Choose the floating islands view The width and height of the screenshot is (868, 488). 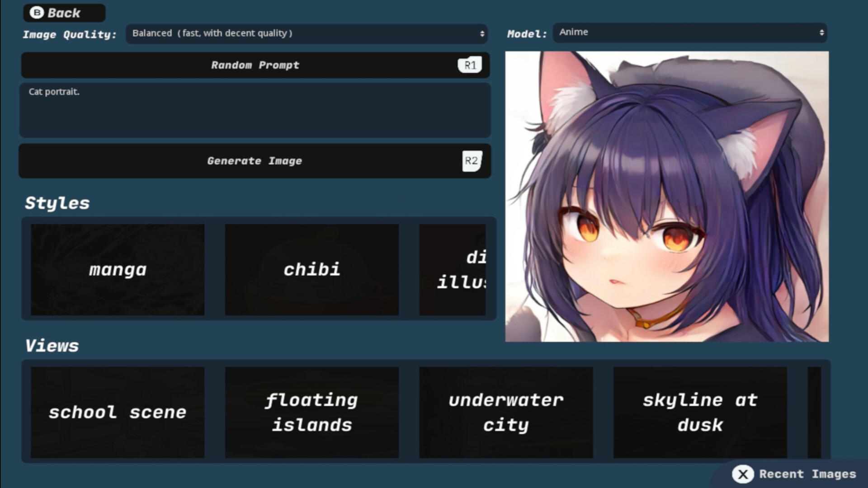click(x=311, y=412)
